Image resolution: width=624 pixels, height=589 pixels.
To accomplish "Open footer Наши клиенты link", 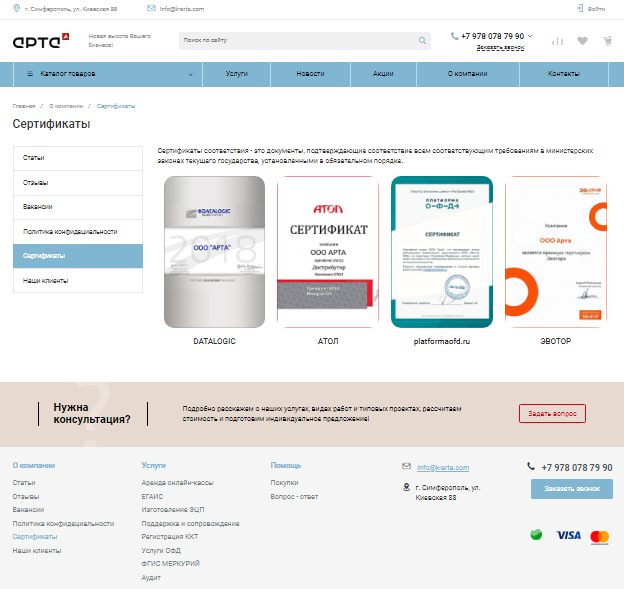I will [x=37, y=551].
